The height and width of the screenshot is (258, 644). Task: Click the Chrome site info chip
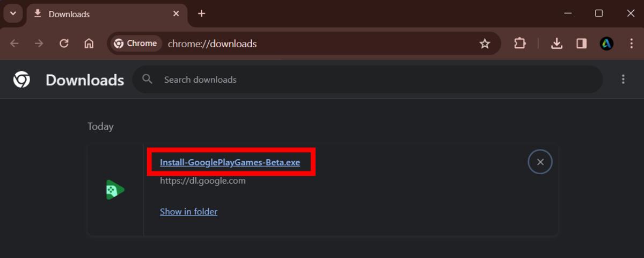pos(135,44)
